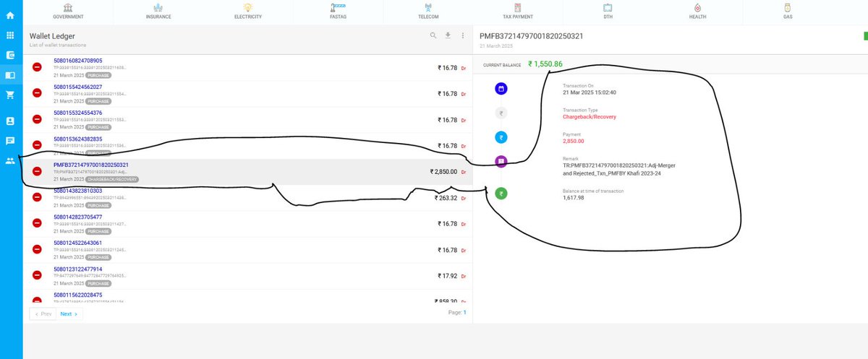This screenshot has width=868, height=359.
Task: Open the Government services tab
Action: [x=68, y=11]
